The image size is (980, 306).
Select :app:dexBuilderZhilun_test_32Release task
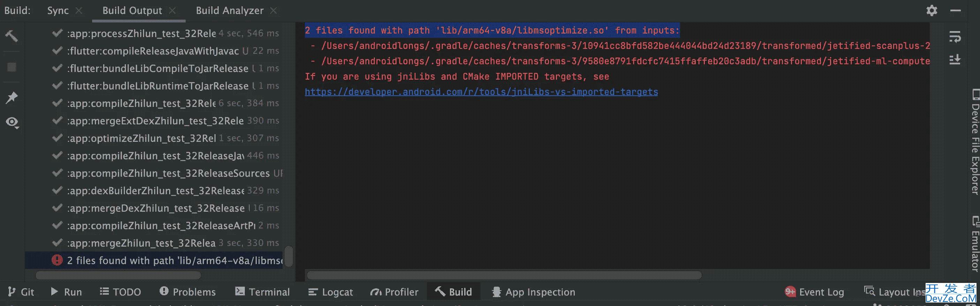tap(154, 190)
